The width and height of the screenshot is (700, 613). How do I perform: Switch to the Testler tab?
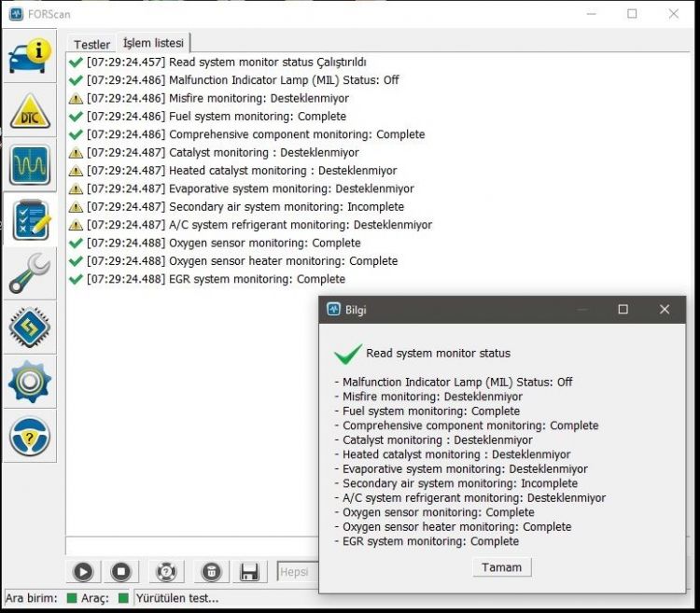[x=91, y=45]
